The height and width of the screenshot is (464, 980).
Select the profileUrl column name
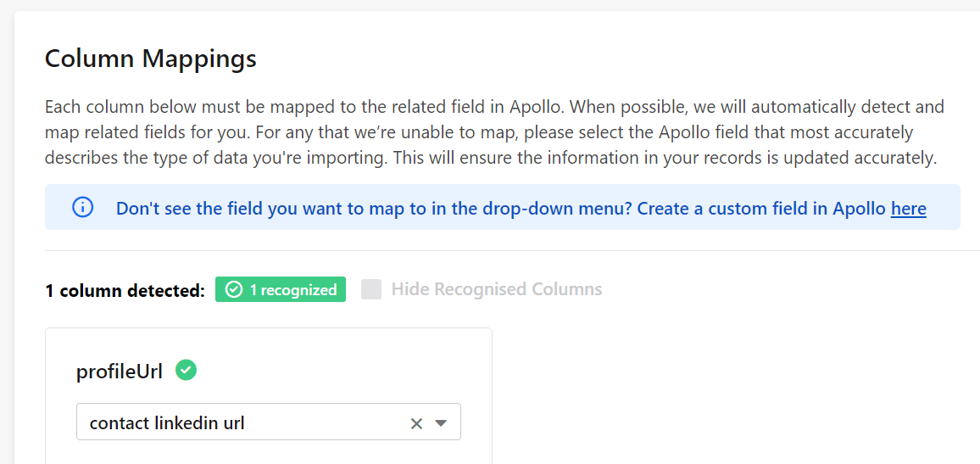point(120,372)
